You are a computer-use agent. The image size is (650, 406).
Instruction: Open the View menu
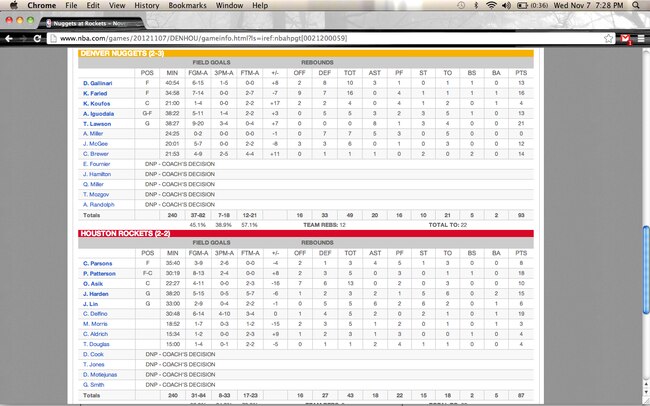click(117, 5)
